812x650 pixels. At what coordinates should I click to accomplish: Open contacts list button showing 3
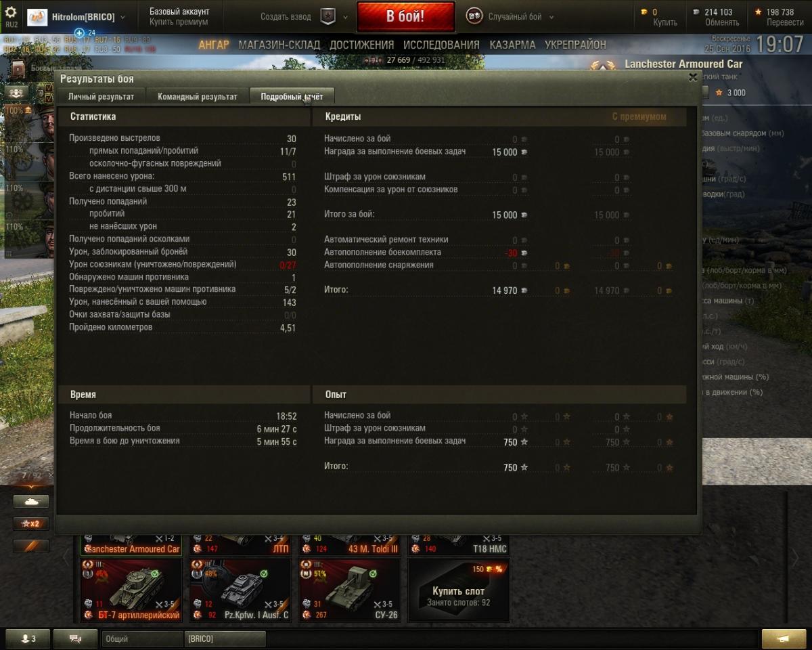(27, 638)
